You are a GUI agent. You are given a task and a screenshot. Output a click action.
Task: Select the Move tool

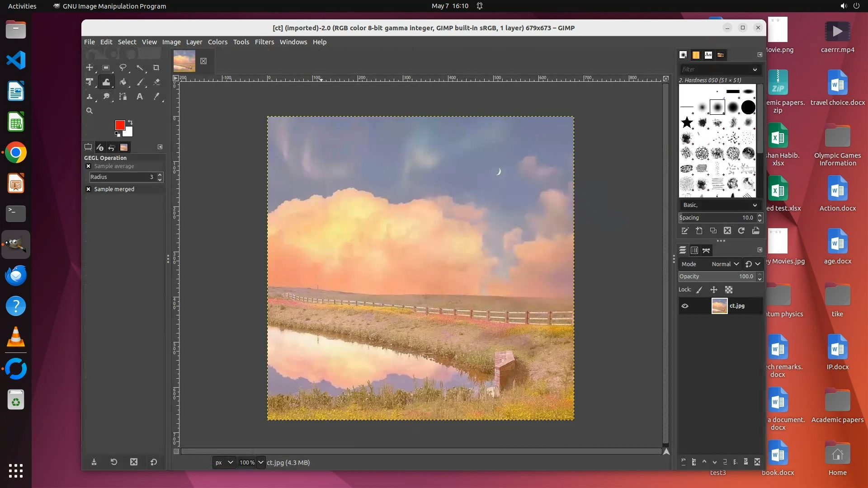90,68
